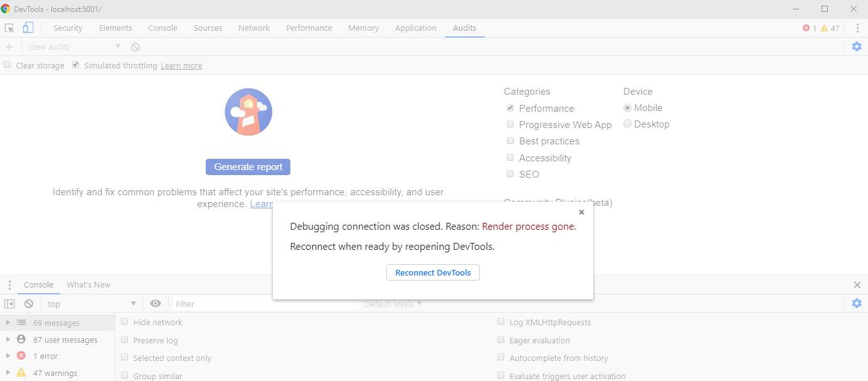868x381 pixels.
Task: Open the Performance tab
Action: [309, 28]
